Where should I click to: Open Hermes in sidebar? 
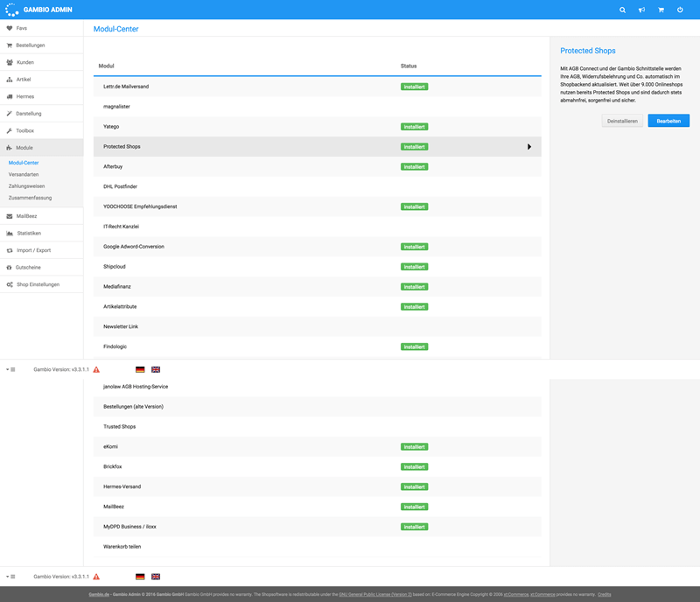pos(41,96)
